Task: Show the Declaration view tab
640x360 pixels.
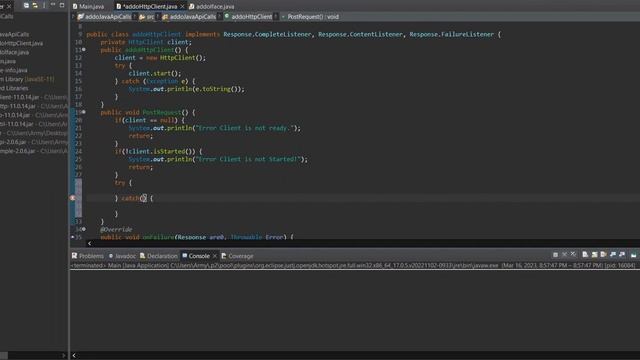Action: [159, 256]
